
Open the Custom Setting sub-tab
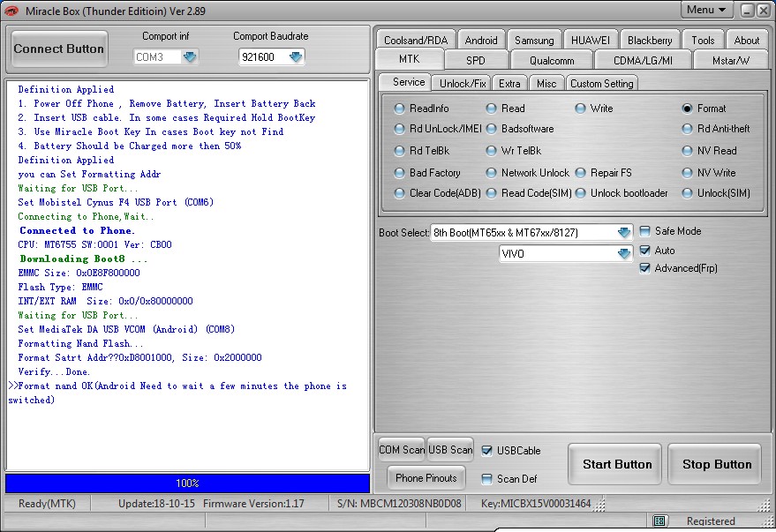[x=602, y=83]
